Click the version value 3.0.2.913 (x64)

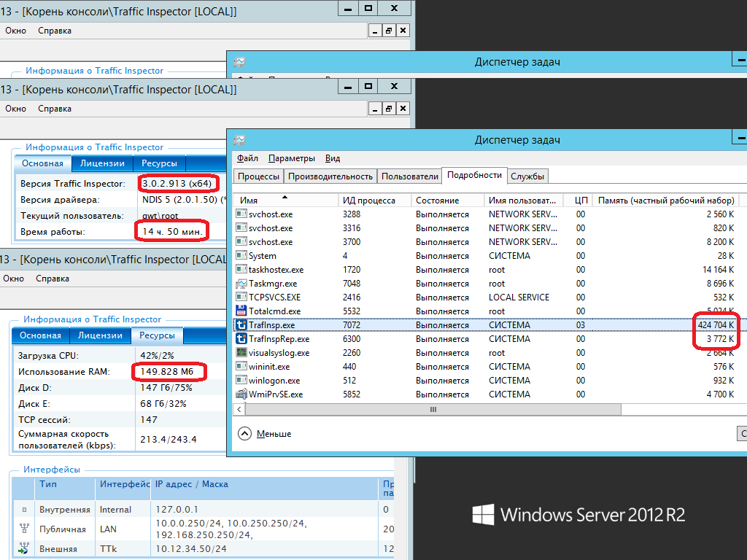177,183
